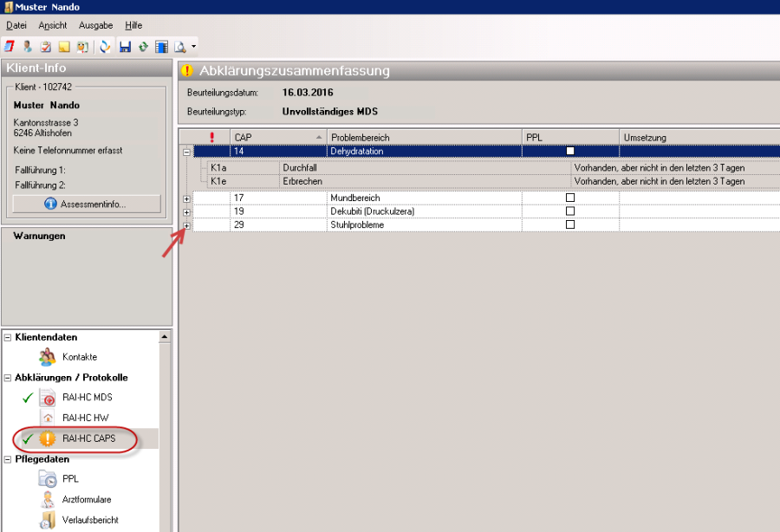This screenshot has width=780, height=532.
Task: Click the blue floppy disk save icon
Action: (x=125, y=46)
